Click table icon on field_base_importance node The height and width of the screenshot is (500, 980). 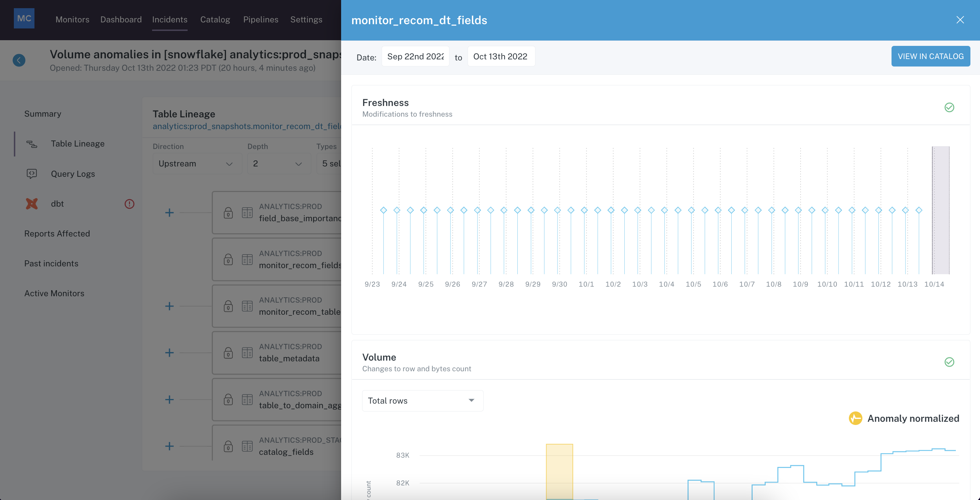click(247, 213)
